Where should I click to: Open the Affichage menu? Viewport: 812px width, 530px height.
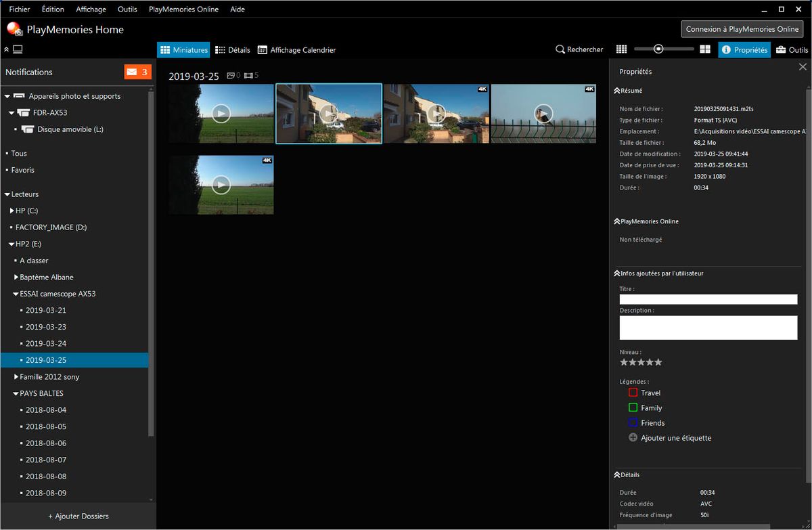click(x=91, y=9)
